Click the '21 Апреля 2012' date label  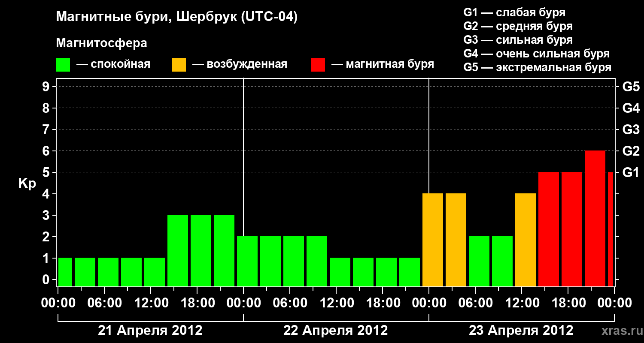(x=150, y=331)
